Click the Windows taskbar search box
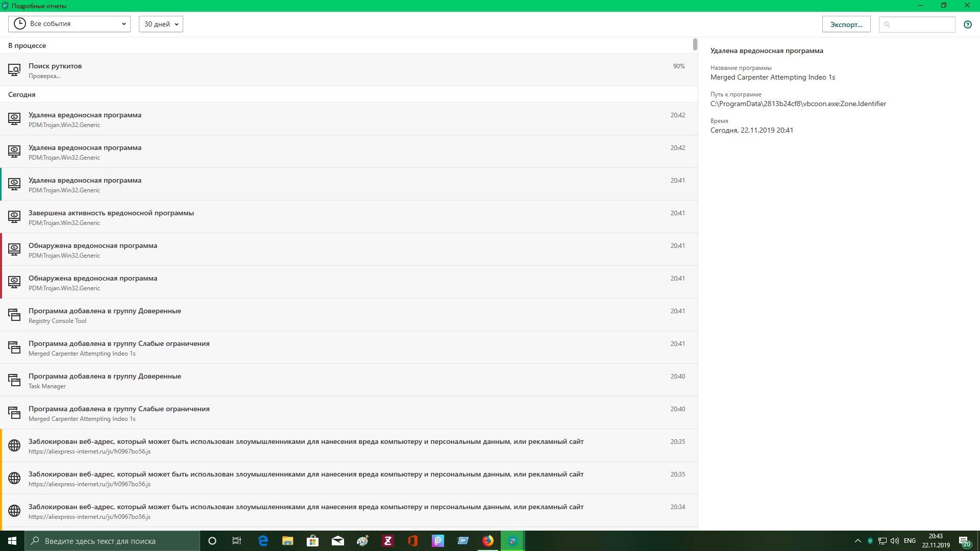 (112, 541)
